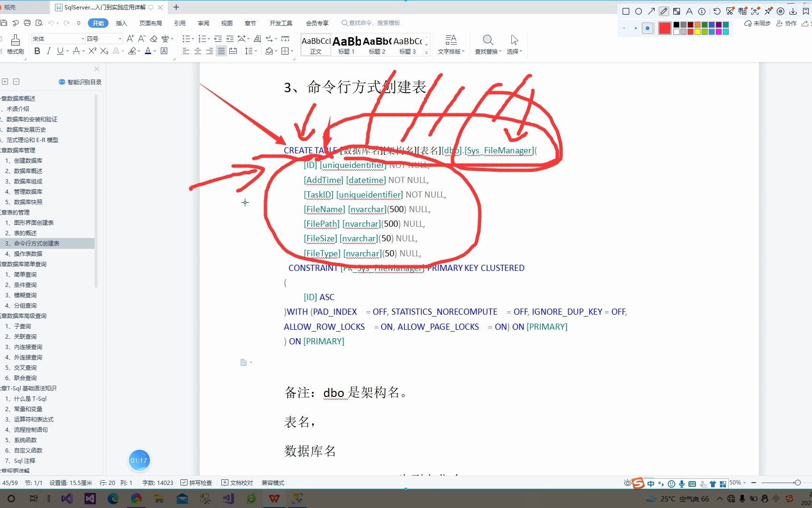Viewport: 812px width, 508px height.
Task: Click the screenshot translate icon
Action: tap(742, 11)
